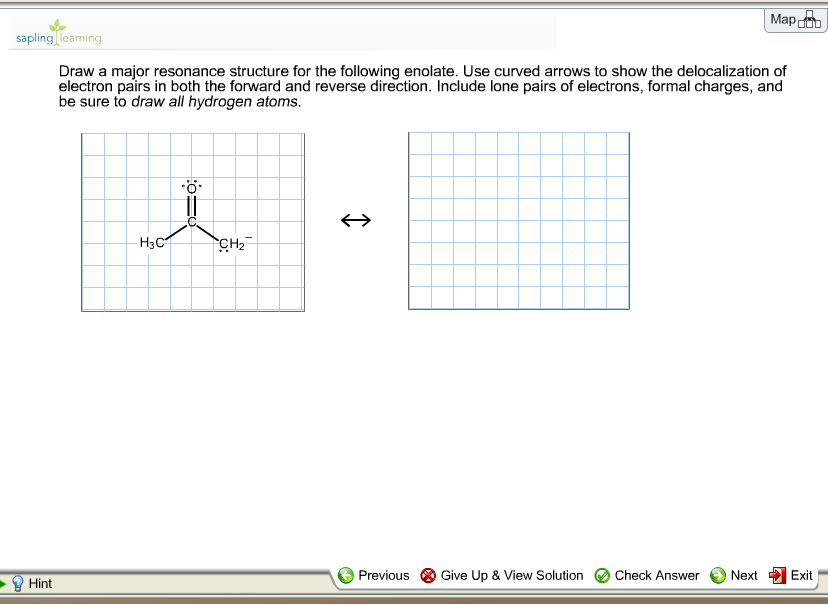This screenshot has width=828, height=605.
Task: Click the empty answer drawing grid
Action: click(518, 220)
